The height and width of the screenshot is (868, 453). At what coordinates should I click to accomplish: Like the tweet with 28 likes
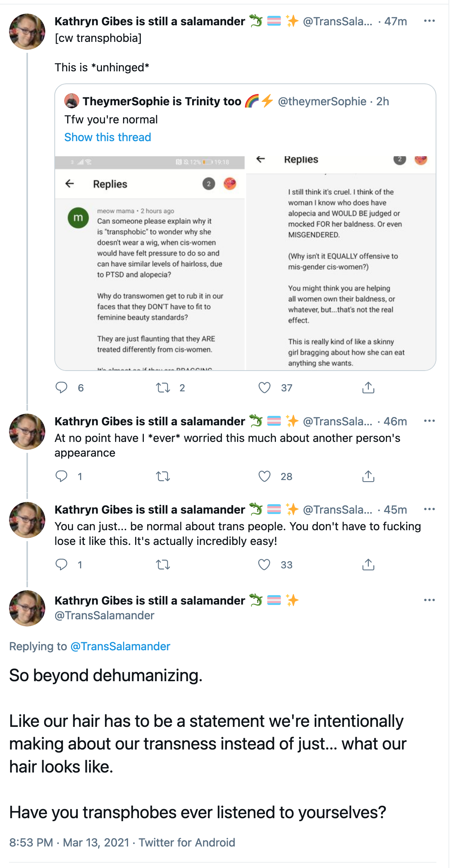(x=264, y=476)
